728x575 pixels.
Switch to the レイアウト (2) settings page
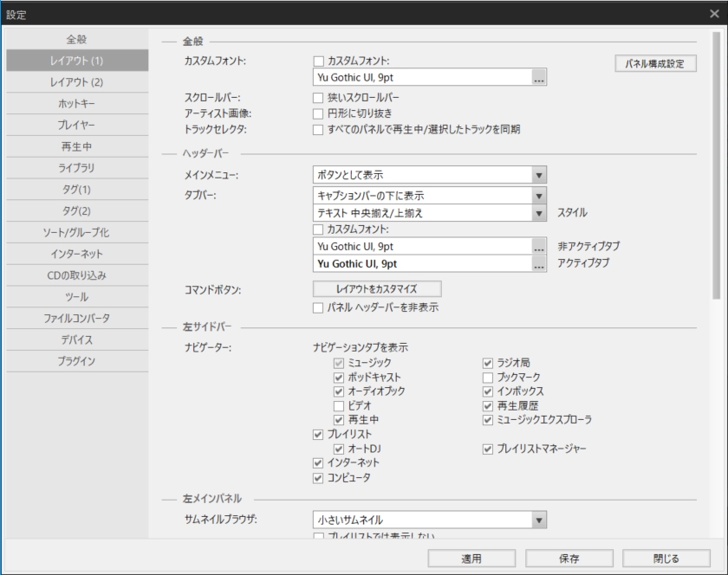coord(76,81)
